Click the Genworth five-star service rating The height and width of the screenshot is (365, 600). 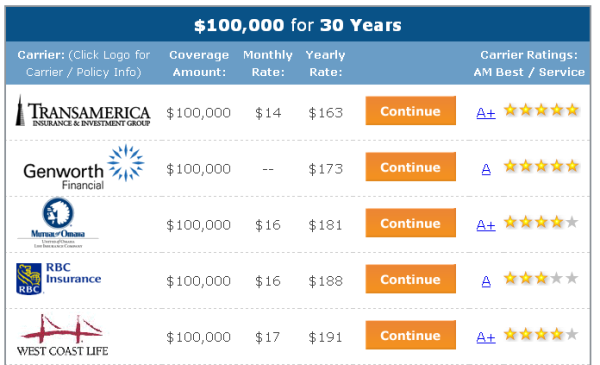pyautogui.click(x=541, y=166)
